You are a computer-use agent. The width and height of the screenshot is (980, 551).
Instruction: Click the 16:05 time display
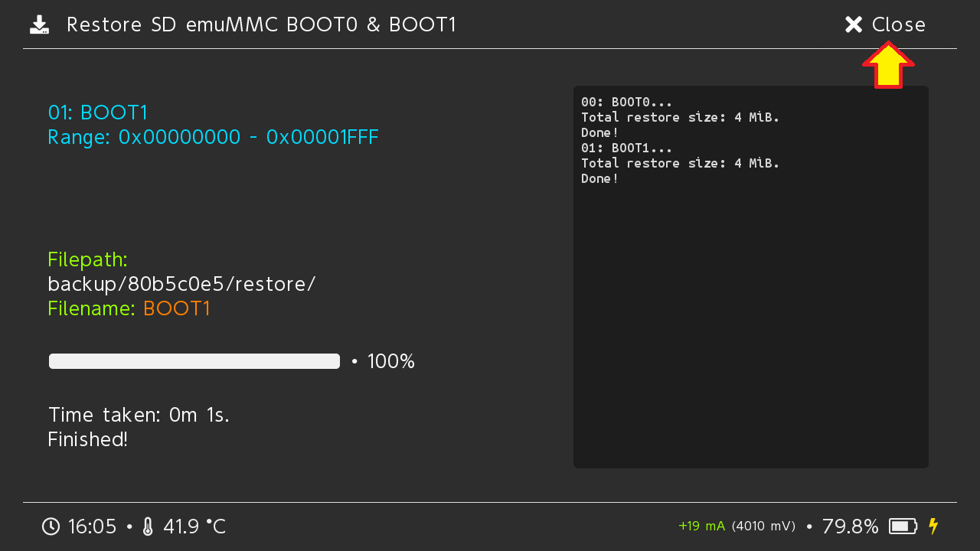92,527
